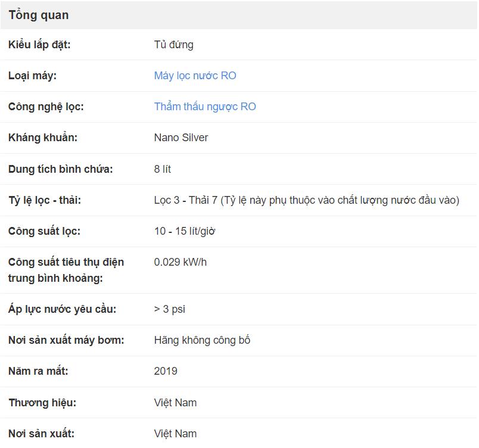
Task: Click the Áp lực nước yêu cầu label
Action: pos(63,309)
